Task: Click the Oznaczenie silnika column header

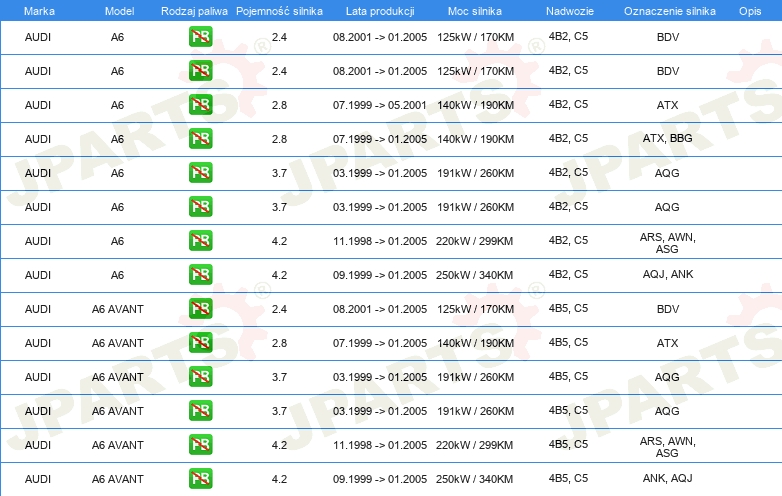Action: pos(667,10)
